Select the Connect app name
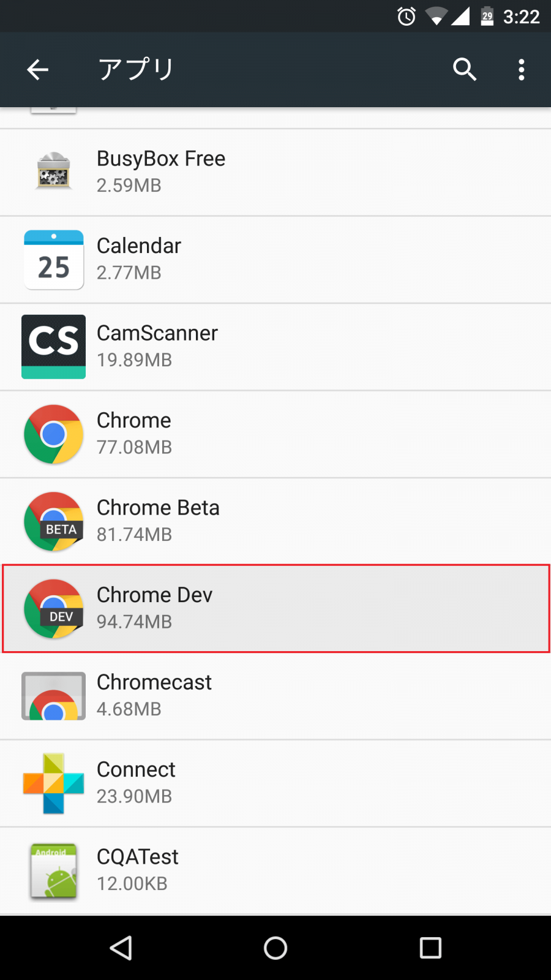 [x=136, y=769]
